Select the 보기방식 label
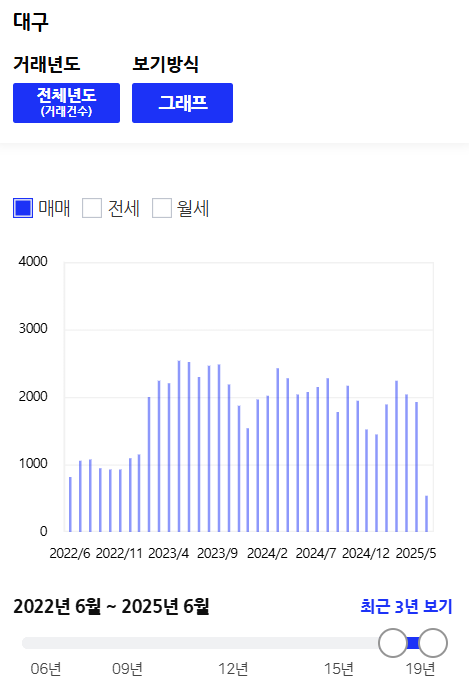469x692 pixels. [x=165, y=64]
